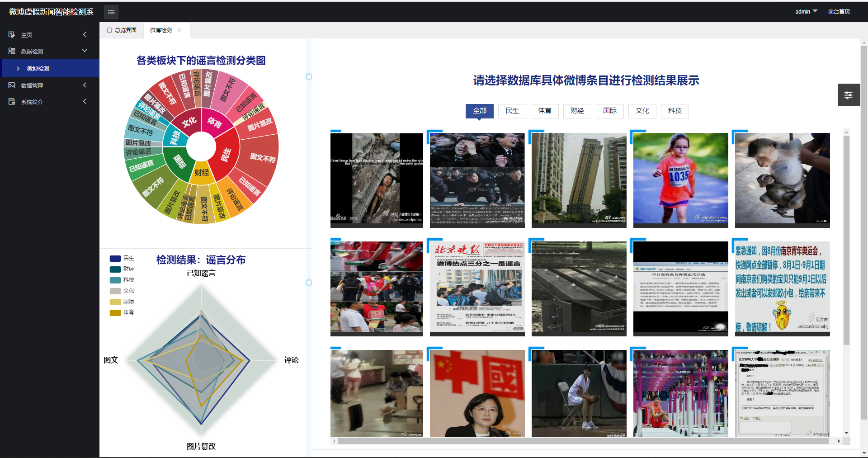
Task: Filter images by 财经 category
Action: pyautogui.click(x=577, y=111)
